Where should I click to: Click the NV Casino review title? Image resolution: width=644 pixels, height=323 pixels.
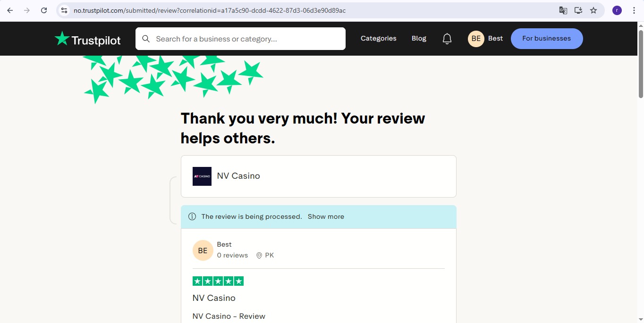tap(214, 298)
